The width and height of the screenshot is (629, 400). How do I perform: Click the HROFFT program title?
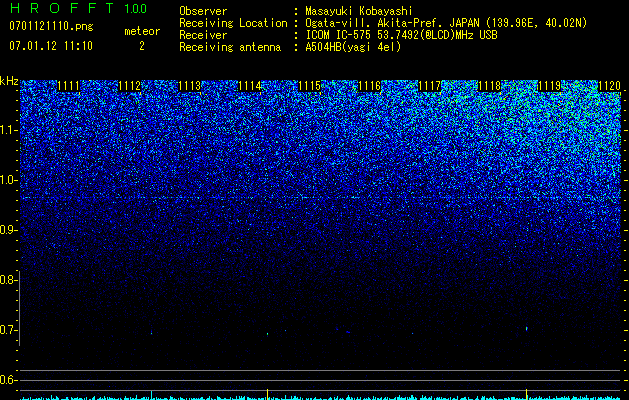(x=62, y=8)
